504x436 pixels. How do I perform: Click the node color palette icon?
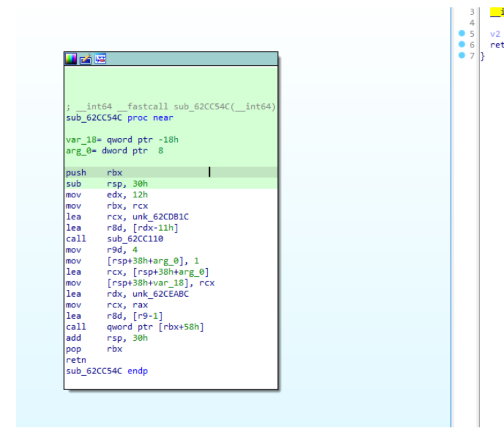(x=71, y=59)
